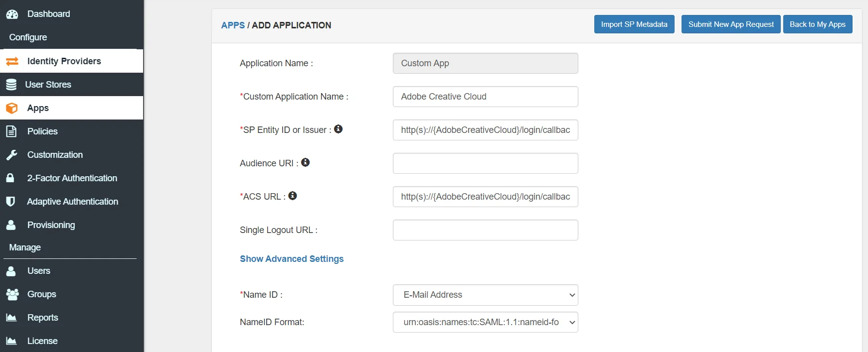
Task: Click the SP Entity ID input
Action: pos(486,130)
